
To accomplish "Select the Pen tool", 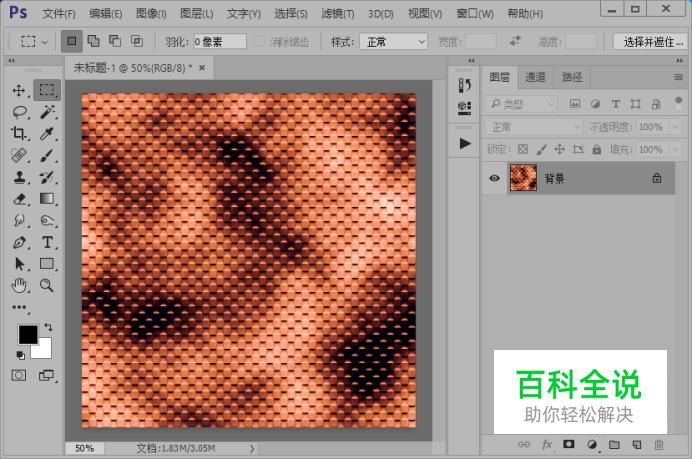I will (x=19, y=243).
